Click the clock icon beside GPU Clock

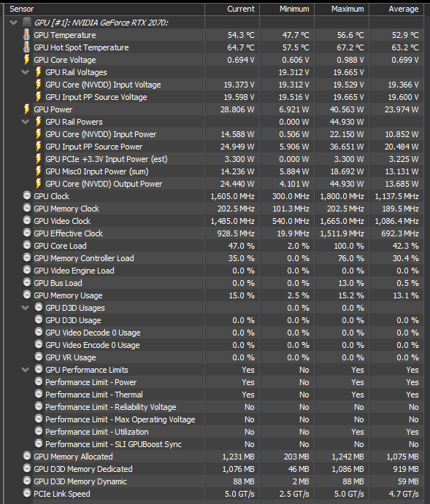27,195
